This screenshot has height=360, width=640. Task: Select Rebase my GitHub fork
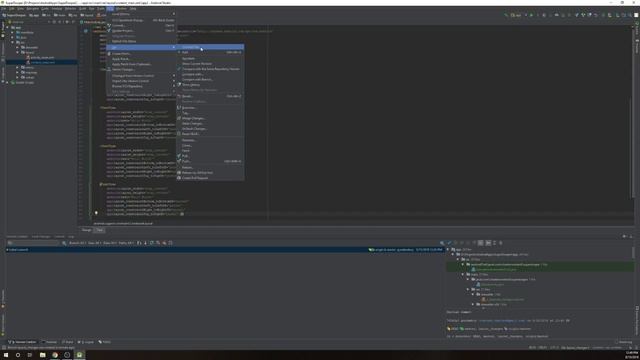click(x=210, y=173)
